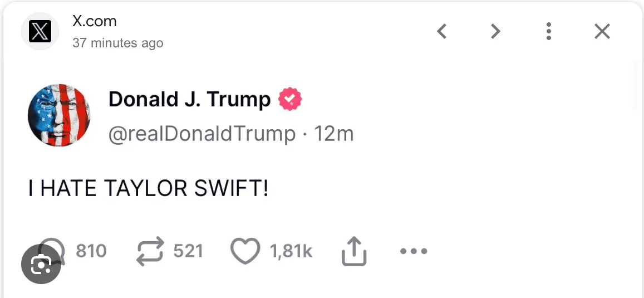Click the flag-painted profile avatar

[59, 115]
